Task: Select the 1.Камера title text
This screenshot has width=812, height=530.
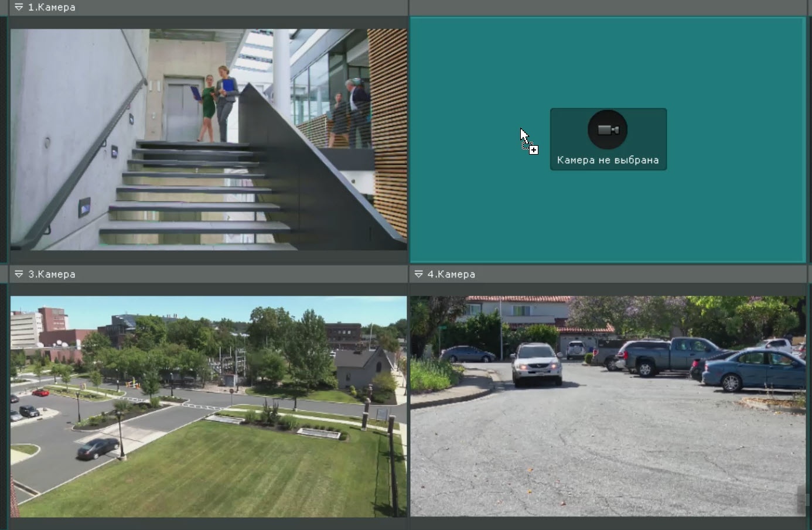Action: tap(52, 8)
